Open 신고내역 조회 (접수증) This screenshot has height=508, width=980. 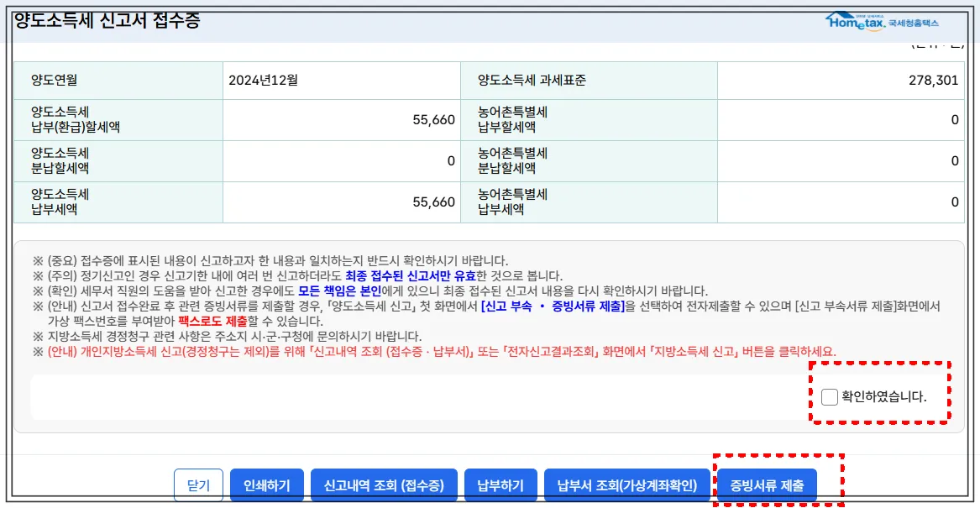click(383, 484)
